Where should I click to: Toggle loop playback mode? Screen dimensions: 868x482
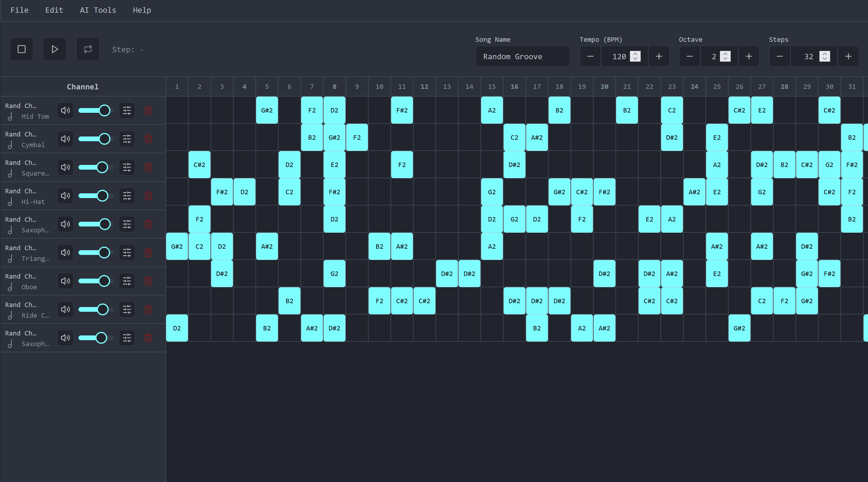88,49
